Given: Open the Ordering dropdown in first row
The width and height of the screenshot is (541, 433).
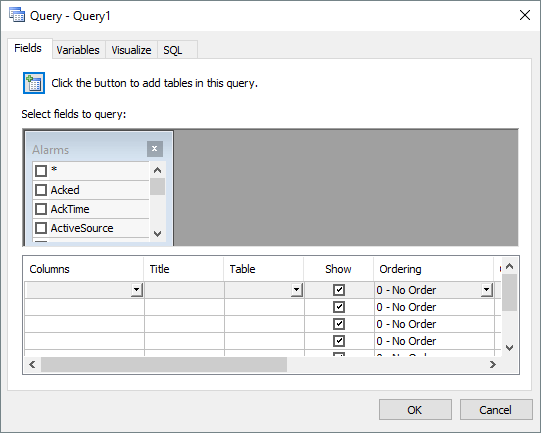Looking at the screenshot, I should (486, 290).
